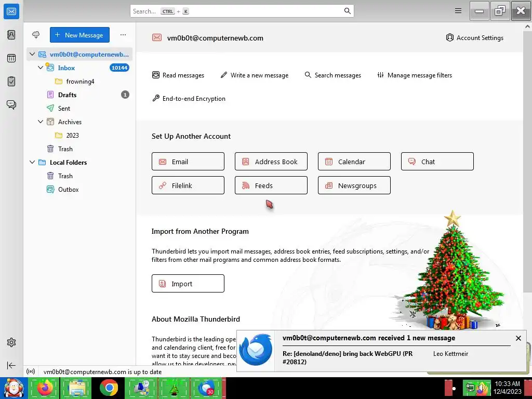This screenshot has height=399, width=532.
Task: Open the Mail space icon in the sidebar
Action: tap(11, 11)
